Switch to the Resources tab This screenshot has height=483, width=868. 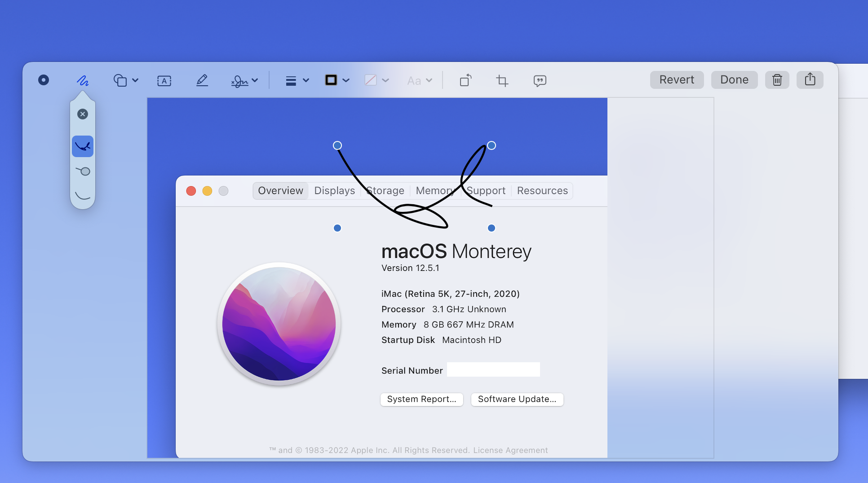(x=542, y=191)
